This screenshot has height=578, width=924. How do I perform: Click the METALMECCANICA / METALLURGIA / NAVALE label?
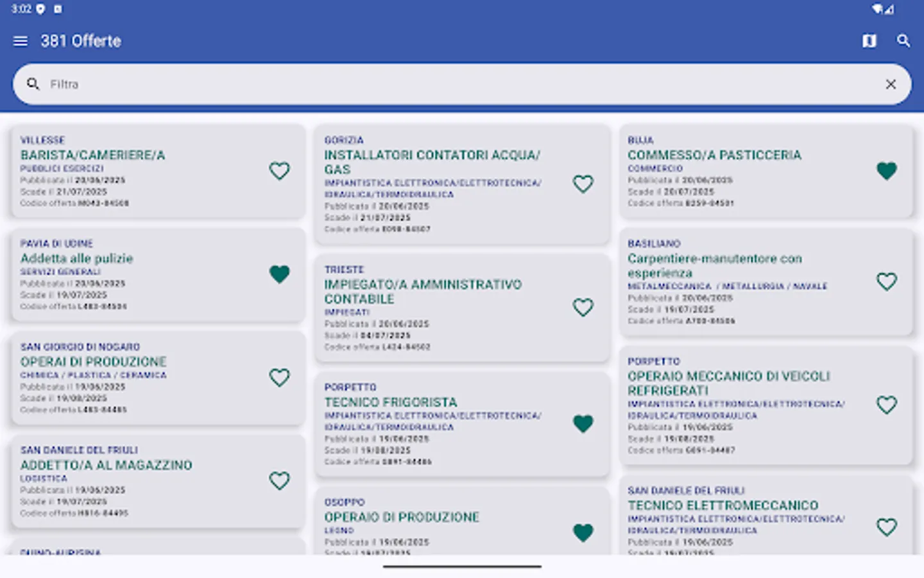coord(728,286)
